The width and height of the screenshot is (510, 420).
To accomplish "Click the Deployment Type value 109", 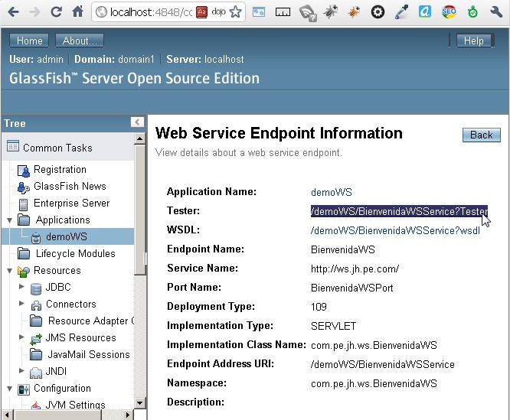I will pos(319,307).
